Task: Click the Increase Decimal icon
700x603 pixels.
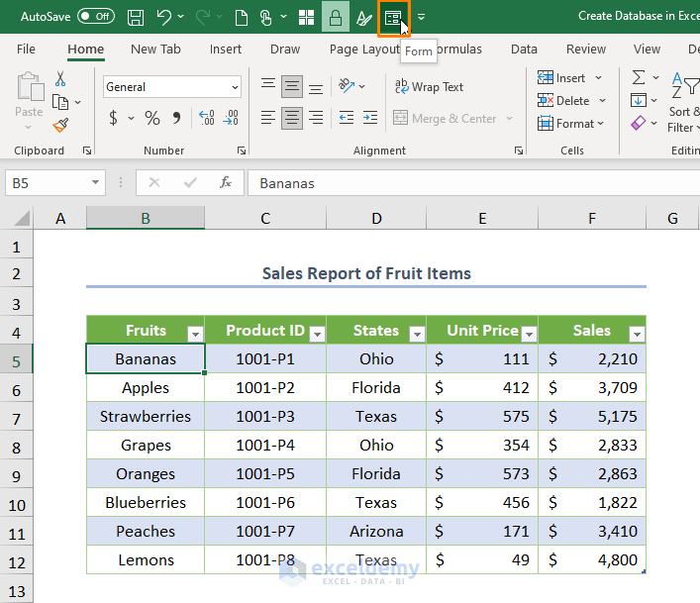Action: click(207, 119)
